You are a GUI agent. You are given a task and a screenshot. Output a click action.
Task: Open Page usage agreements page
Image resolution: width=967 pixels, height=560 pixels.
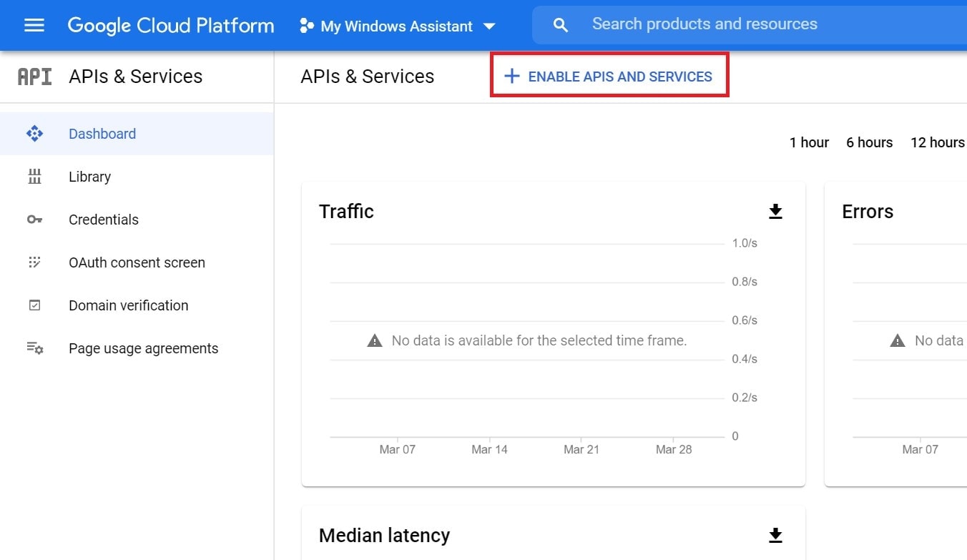(137, 348)
